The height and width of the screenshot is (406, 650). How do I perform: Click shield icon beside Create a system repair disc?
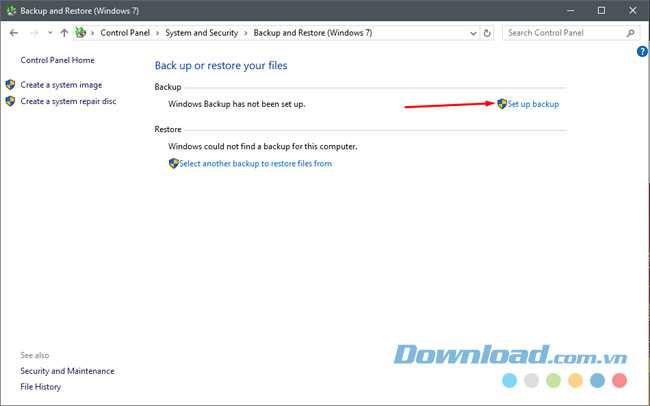click(x=10, y=101)
